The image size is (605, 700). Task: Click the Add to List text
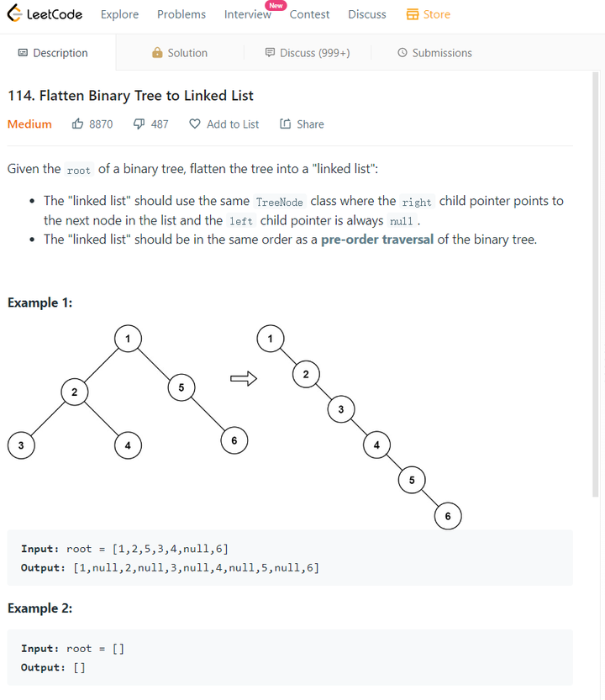coord(233,124)
